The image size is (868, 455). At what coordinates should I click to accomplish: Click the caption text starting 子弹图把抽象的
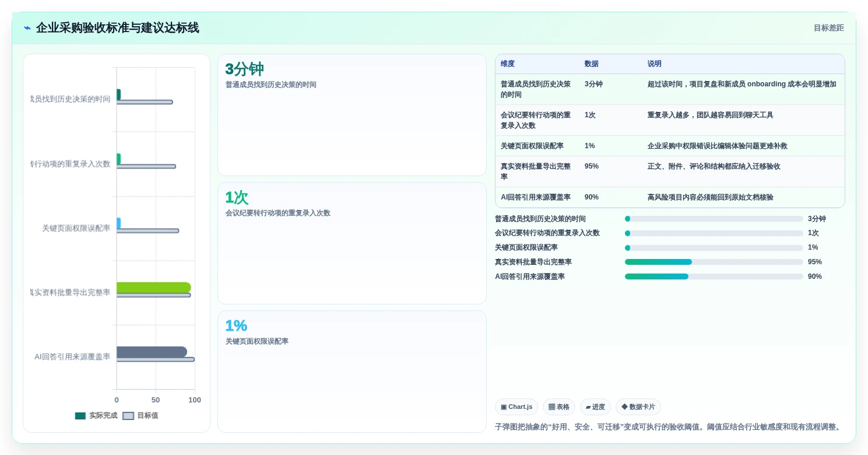(x=669, y=427)
